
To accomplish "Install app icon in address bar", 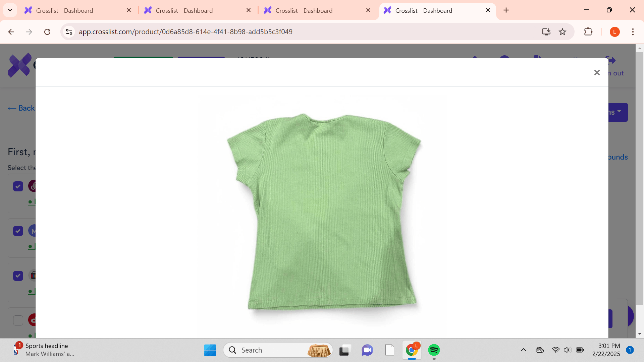I will click(x=546, y=32).
